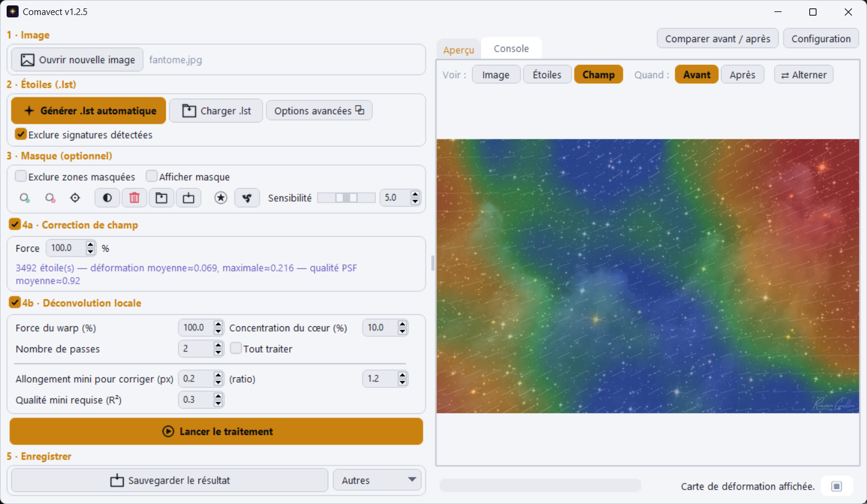Disable 4a Correction de champ checkbox
The image size is (867, 504).
point(15,225)
